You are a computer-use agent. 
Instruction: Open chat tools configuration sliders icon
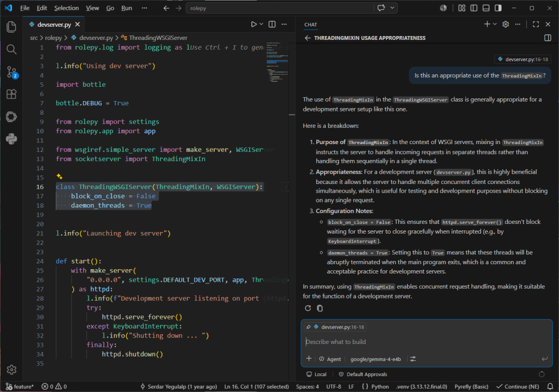413,359
